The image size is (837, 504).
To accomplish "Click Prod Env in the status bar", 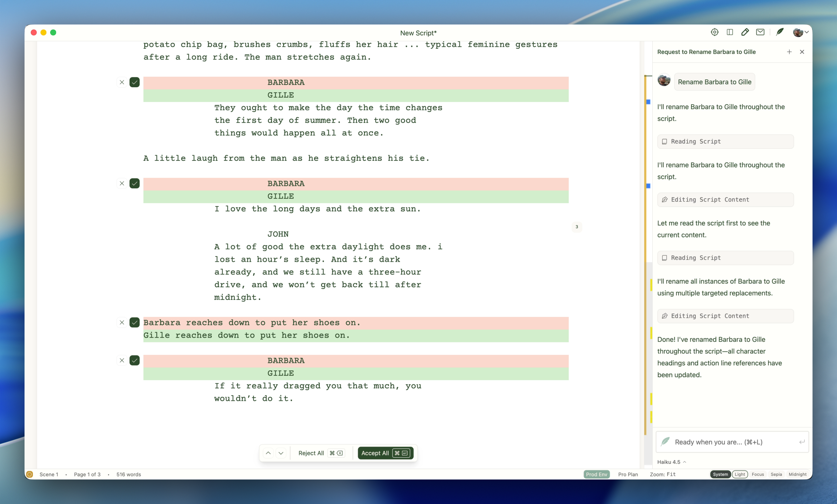I will click(596, 474).
